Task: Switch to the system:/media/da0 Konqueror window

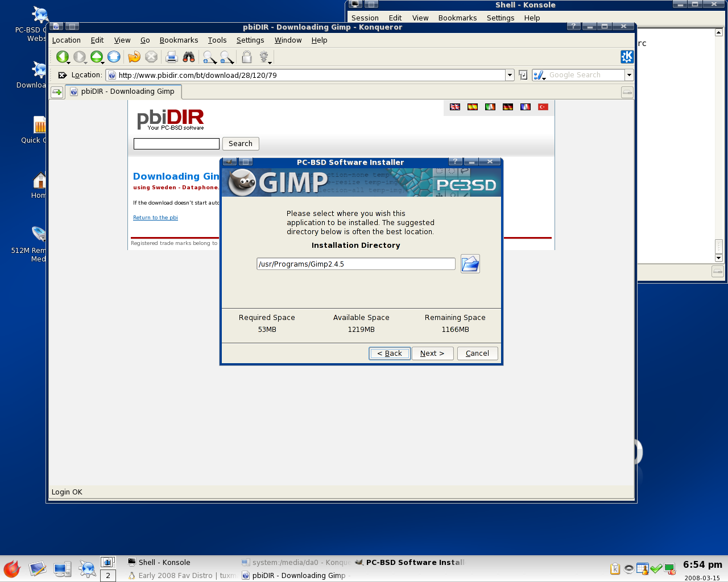Action: click(x=296, y=563)
